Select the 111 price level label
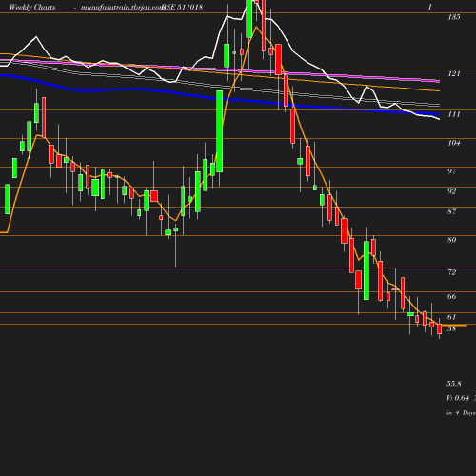Screen dimensions: 476x476 (454, 114)
